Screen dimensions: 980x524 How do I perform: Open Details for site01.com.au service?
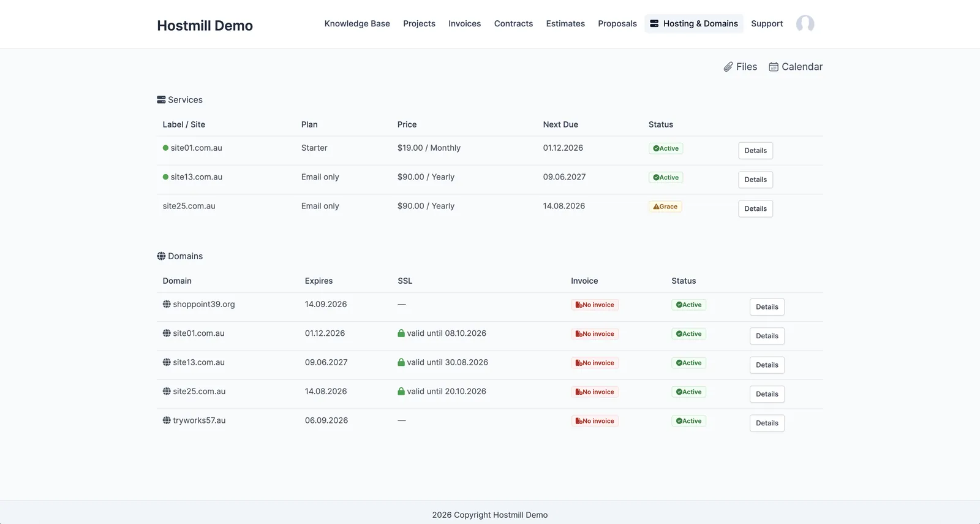pyautogui.click(x=755, y=151)
